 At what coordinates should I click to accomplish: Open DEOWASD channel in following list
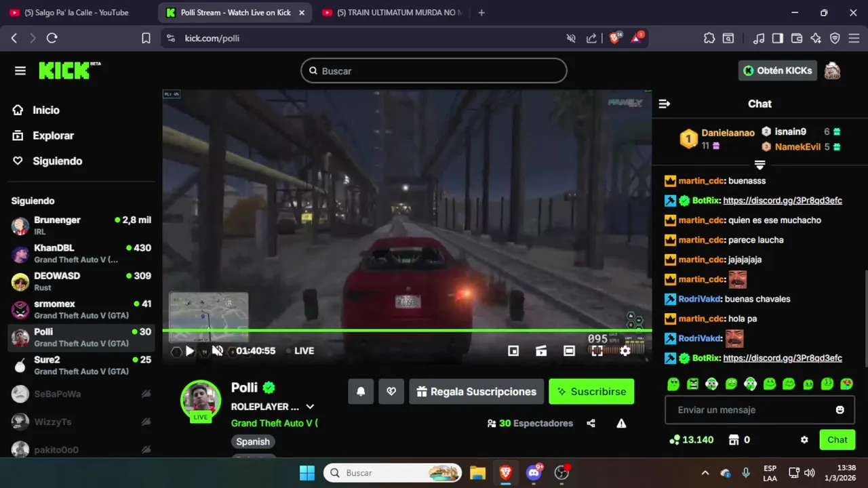click(x=81, y=281)
